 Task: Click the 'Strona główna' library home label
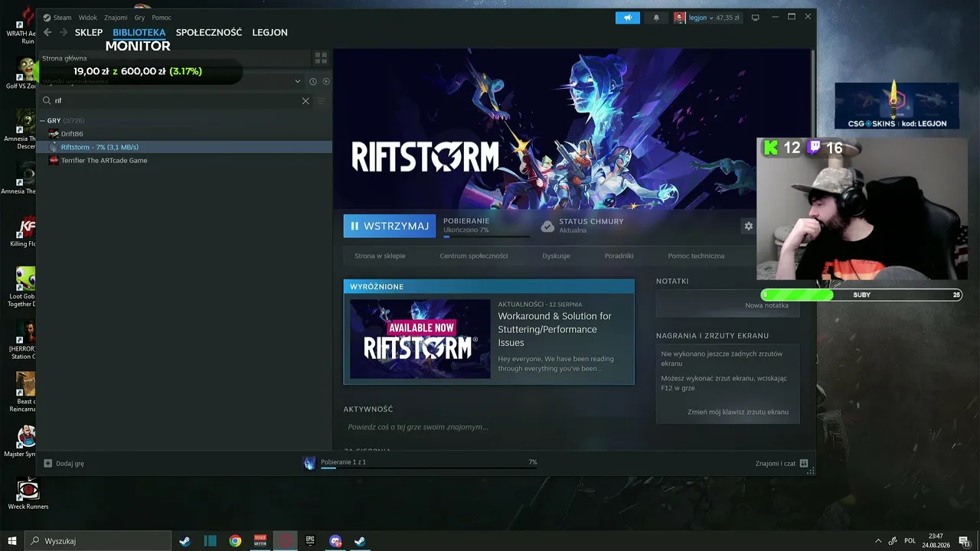point(64,58)
